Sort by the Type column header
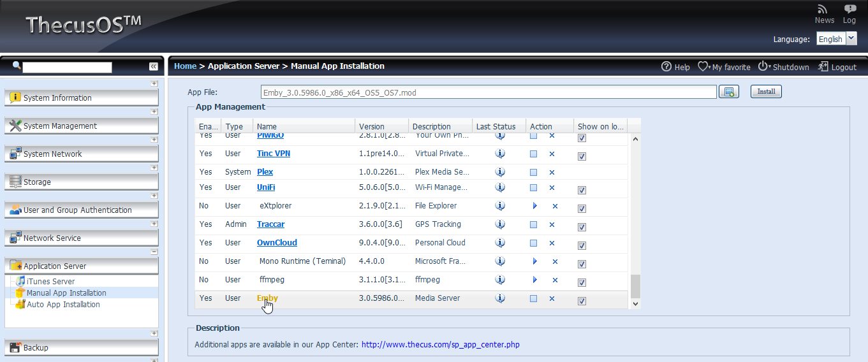The image size is (868, 362). click(237, 126)
